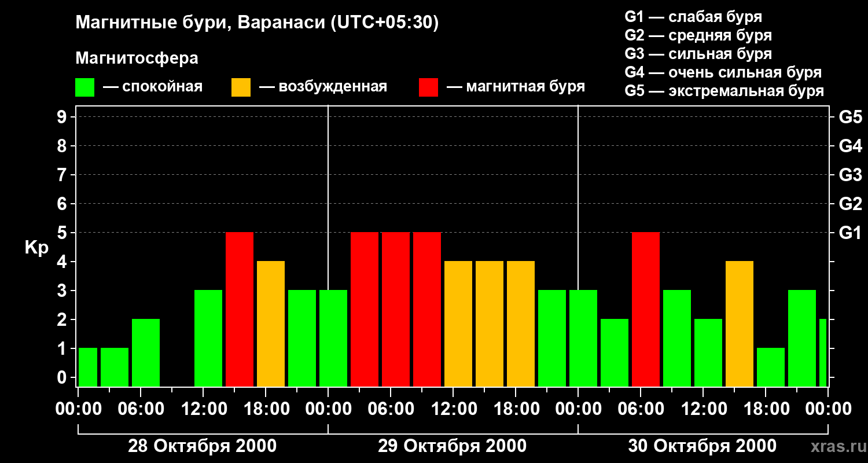Click the 'G5 — экстремальная буря' line
Viewport: 868px width, 463px height.
coord(724,91)
